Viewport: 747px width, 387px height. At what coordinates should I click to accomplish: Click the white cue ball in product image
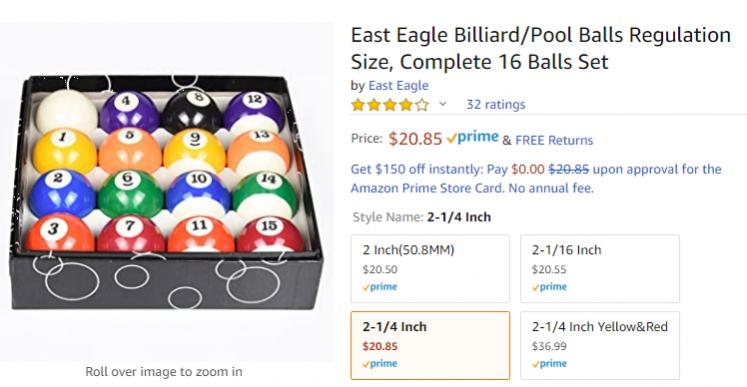tap(66, 112)
